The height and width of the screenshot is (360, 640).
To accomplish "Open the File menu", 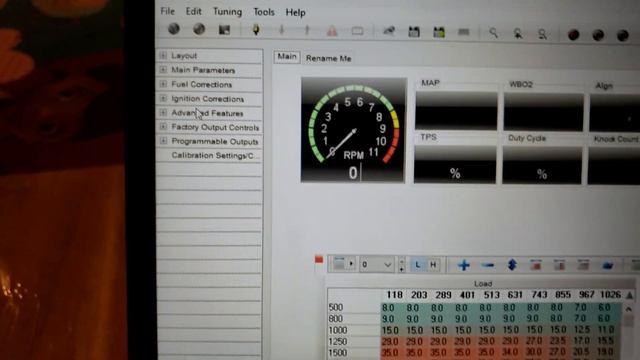I will tap(167, 11).
